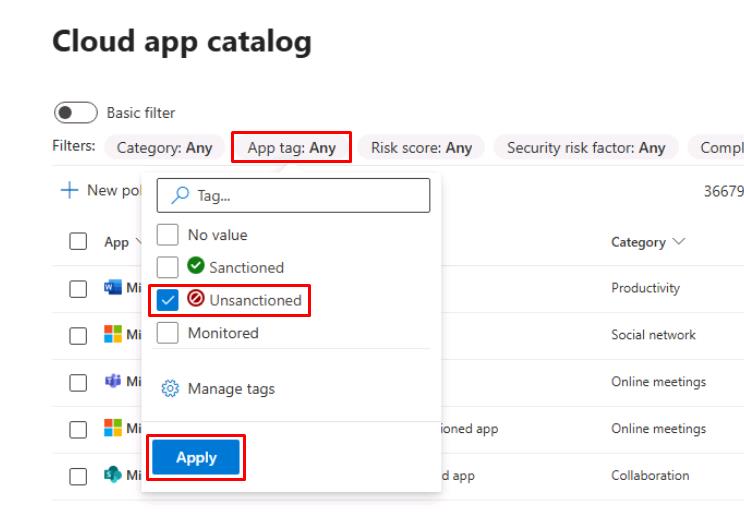
Task: Click the green Sanctioned checkmark icon
Action: coord(196,267)
